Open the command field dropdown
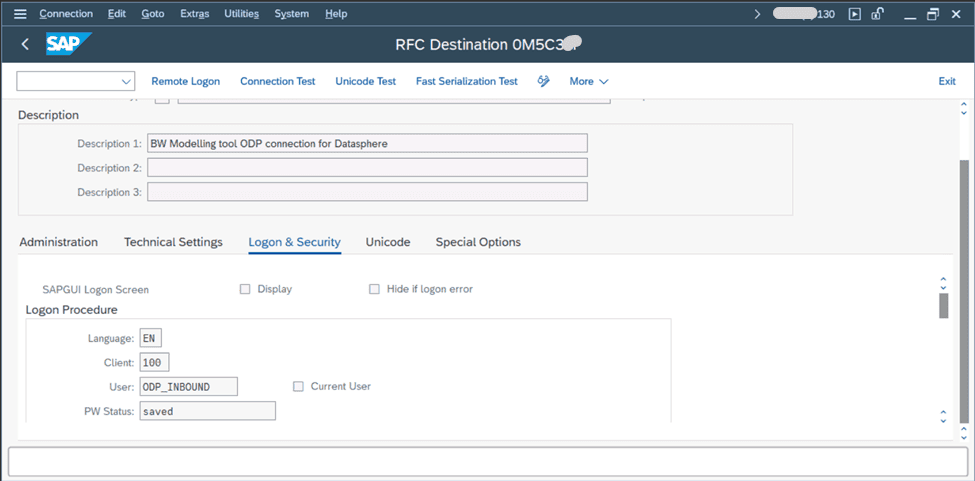The width and height of the screenshot is (975, 481). (126, 81)
